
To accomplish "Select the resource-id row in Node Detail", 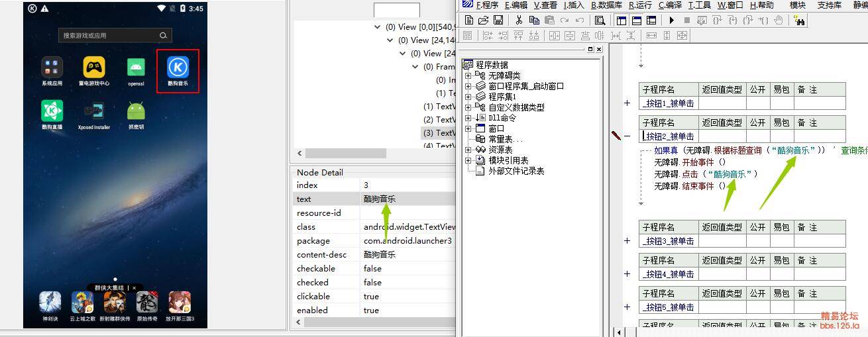I will point(375,213).
